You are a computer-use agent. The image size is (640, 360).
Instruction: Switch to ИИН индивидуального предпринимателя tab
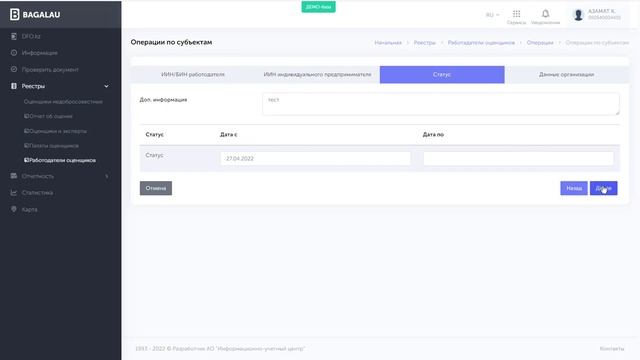[317, 75]
